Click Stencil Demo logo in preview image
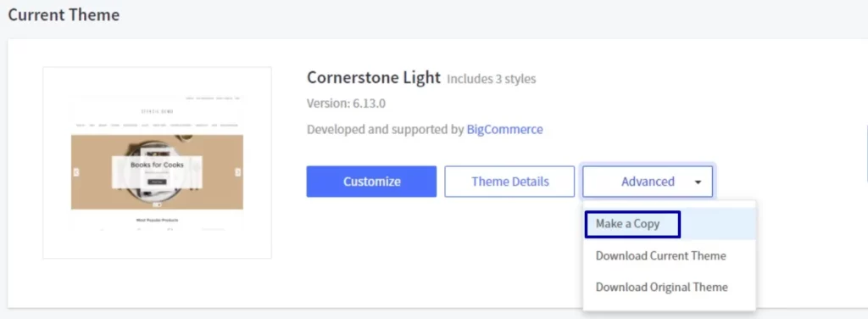The width and height of the screenshot is (868, 319). point(157,111)
